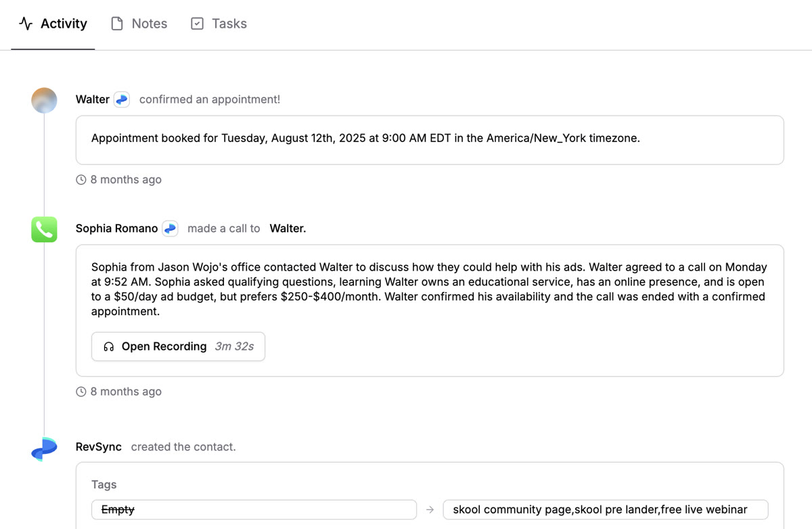The image size is (812, 529).
Task: Select the green phone call icon
Action: (x=43, y=229)
